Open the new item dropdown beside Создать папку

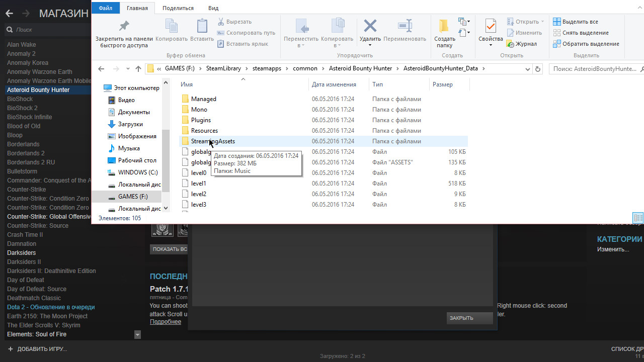point(464,22)
